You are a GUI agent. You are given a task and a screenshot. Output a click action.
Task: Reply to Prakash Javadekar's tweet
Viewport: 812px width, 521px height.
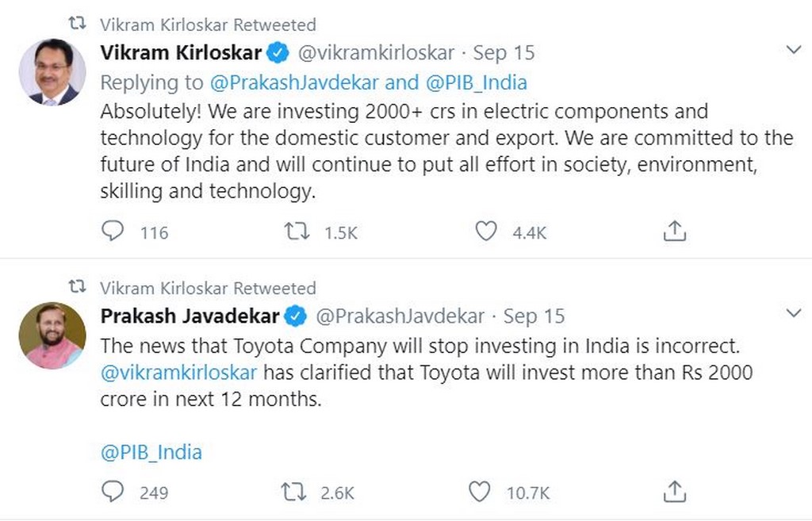[x=113, y=492]
